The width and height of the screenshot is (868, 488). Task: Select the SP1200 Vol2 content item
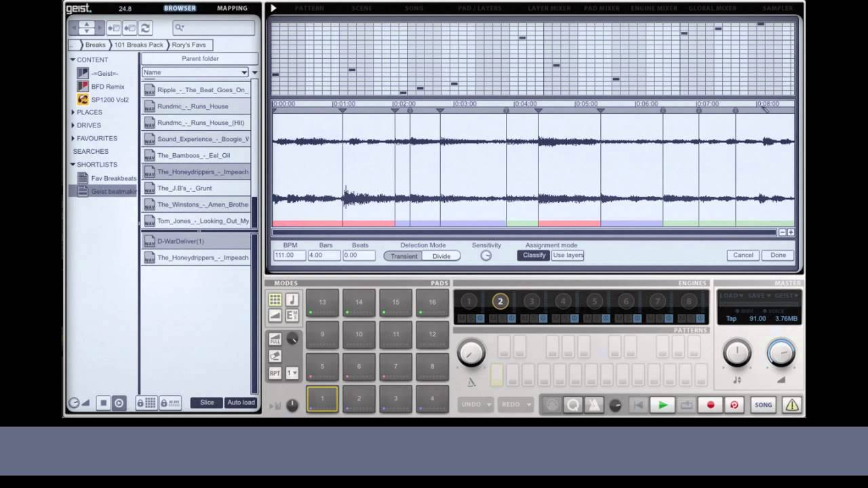(102, 100)
